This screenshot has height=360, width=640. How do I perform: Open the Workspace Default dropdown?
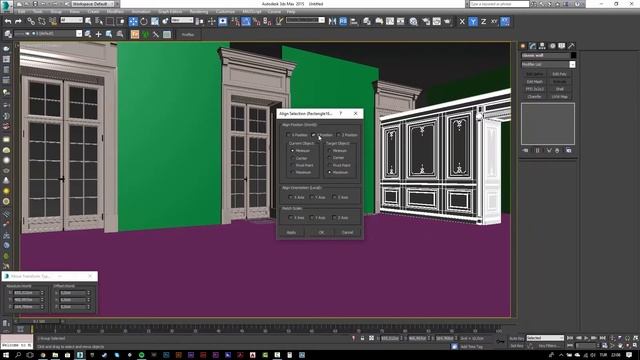(x=93, y=4)
